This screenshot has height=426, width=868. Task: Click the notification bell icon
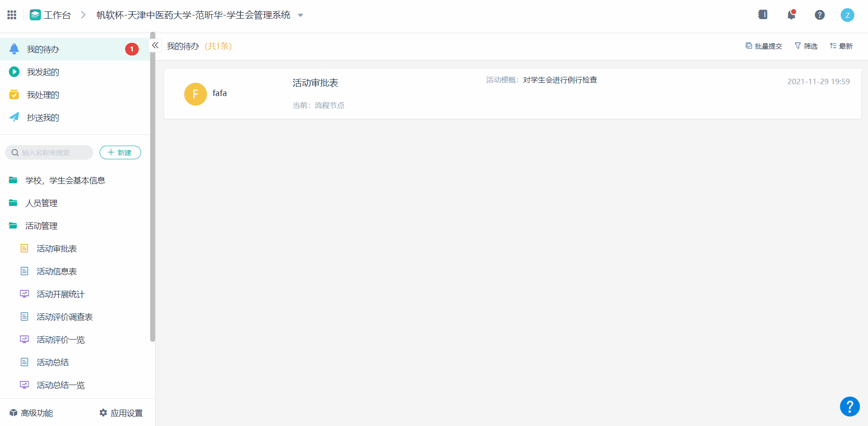[791, 15]
